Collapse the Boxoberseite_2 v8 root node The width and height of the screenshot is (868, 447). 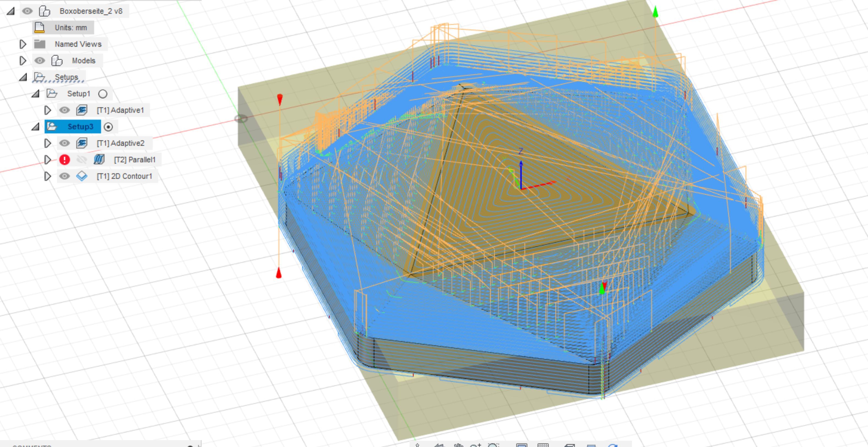pos(11,11)
